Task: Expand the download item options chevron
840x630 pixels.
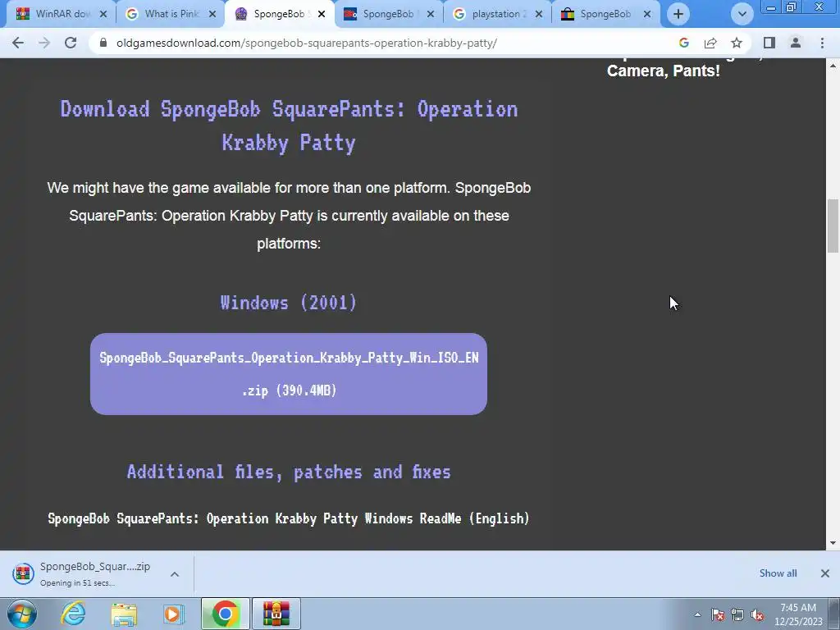Action: [x=175, y=573]
